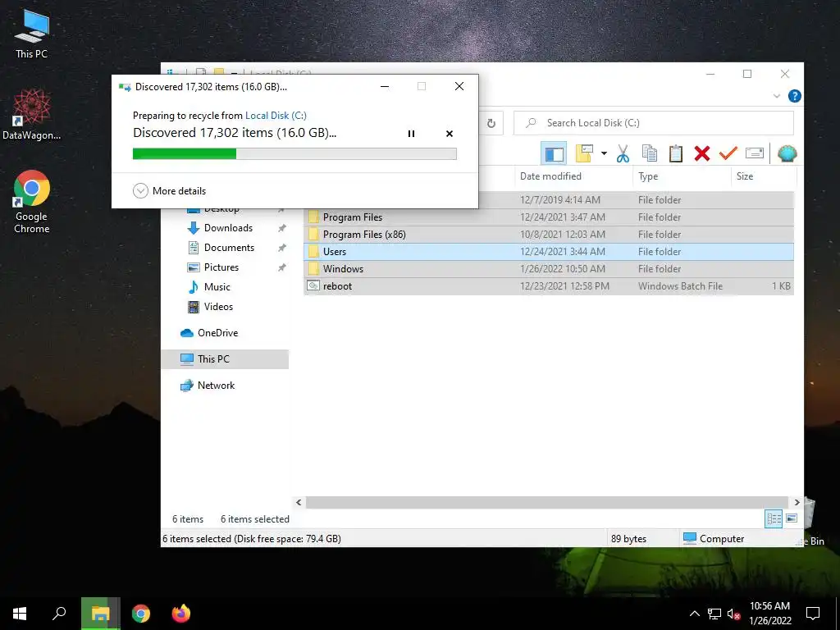Click the refresh button beside the search box
This screenshot has width=840, height=630.
[491, 123]
